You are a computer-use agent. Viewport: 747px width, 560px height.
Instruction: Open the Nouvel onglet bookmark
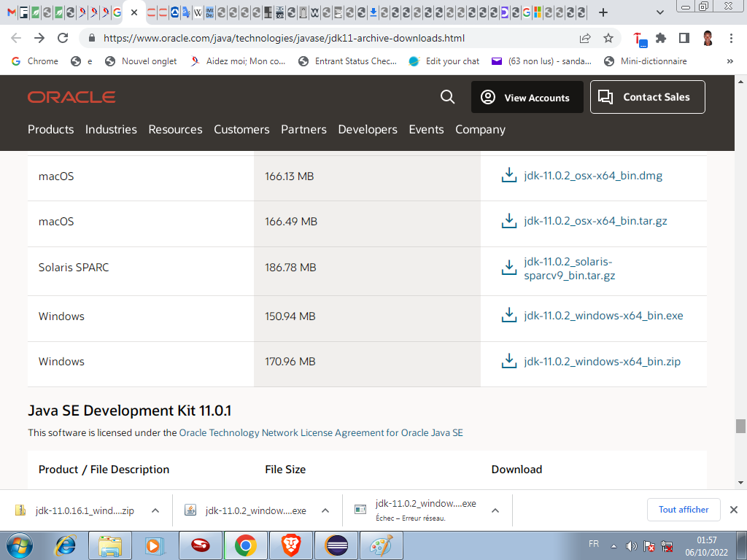[141, 61]
